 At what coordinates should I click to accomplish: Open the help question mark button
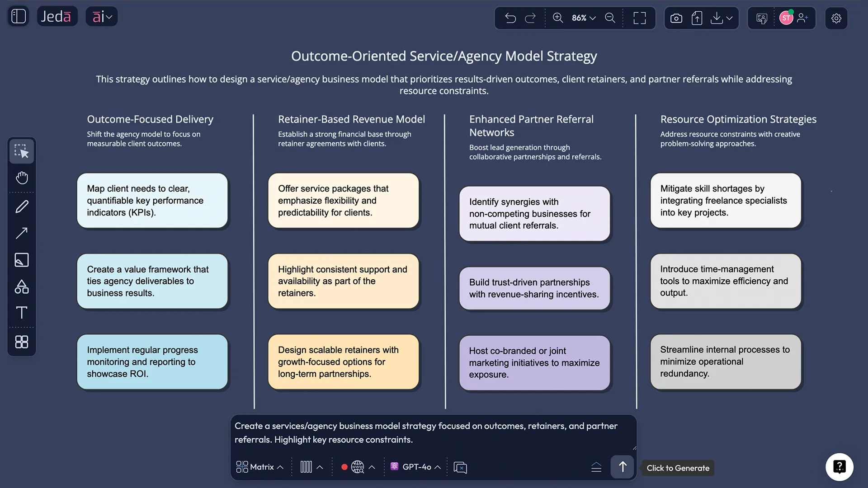[840, 467]
